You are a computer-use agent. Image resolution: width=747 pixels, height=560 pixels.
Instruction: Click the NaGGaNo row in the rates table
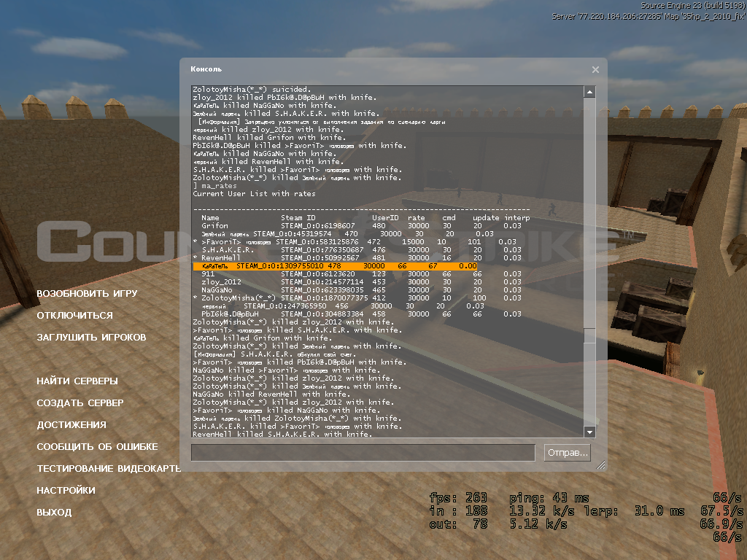(362, 290)
